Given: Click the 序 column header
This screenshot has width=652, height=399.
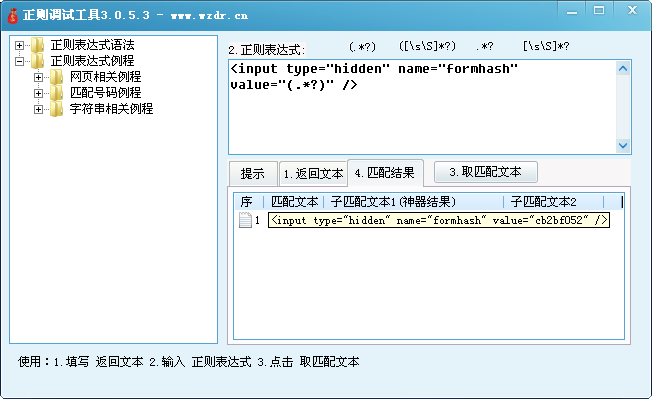Looking at the screenshot, I should pyautogui.click(x=248, y=202).
